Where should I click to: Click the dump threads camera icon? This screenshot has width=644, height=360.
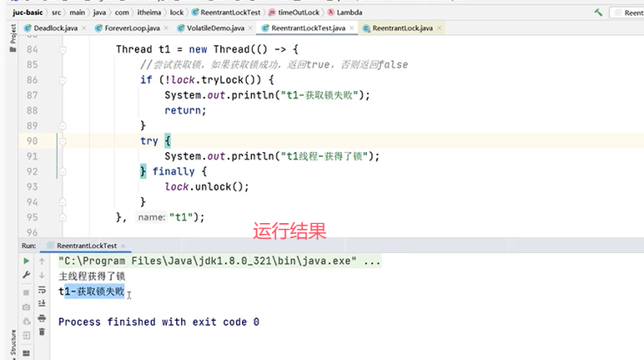tap(26, 307)
